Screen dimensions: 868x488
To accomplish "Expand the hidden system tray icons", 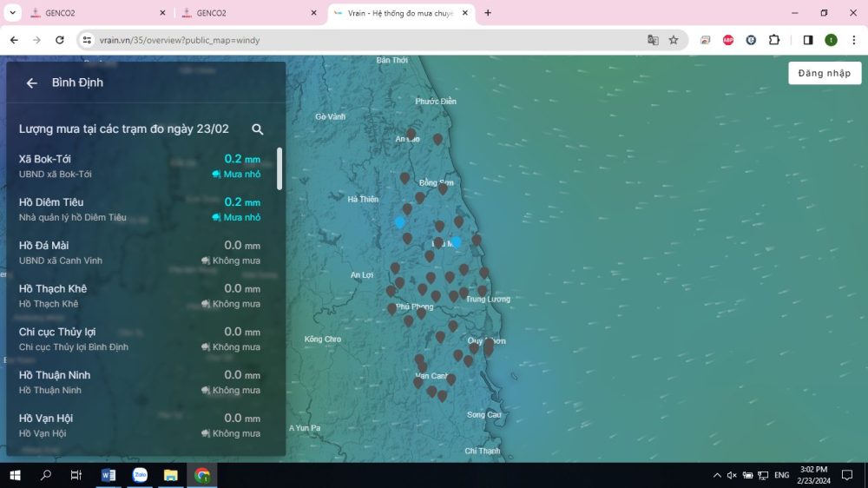I will pyautogui.click(x=717, y=475).
